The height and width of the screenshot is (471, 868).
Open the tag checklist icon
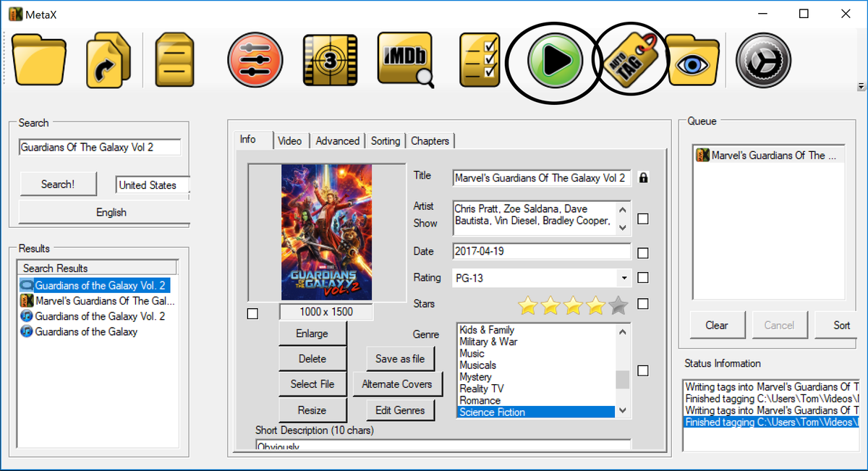(x=479, y=61)
